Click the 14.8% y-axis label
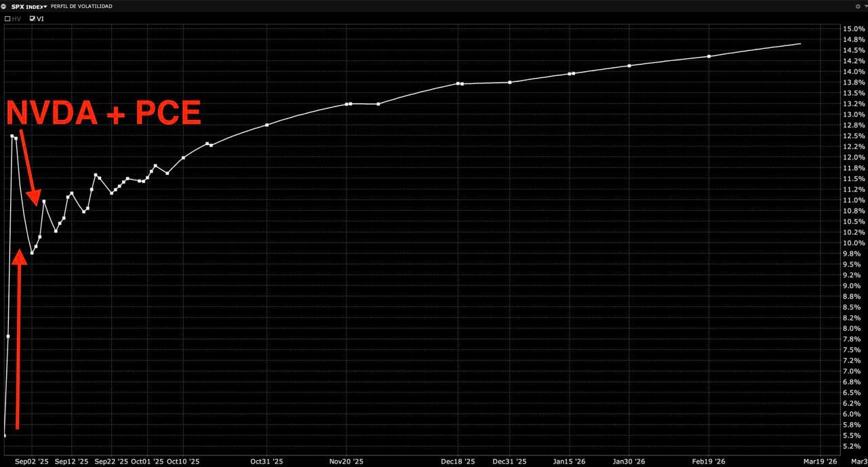 click(x=853, y=39)
